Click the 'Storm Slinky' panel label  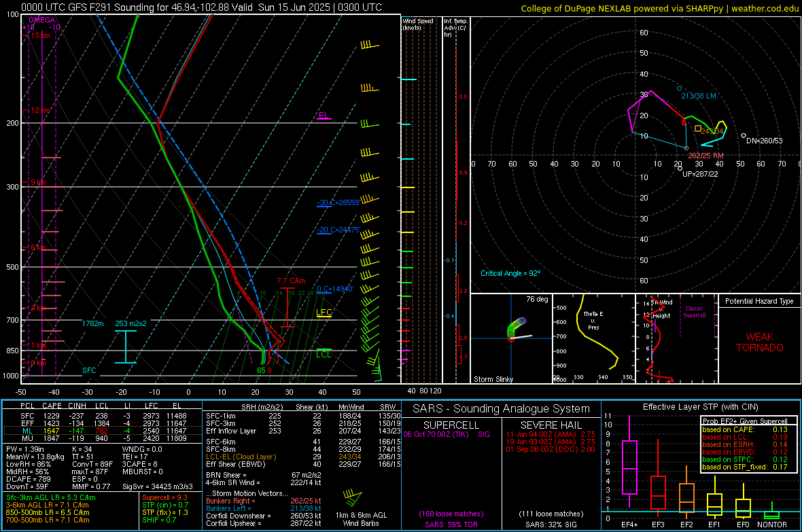click(x=493, y=379)
